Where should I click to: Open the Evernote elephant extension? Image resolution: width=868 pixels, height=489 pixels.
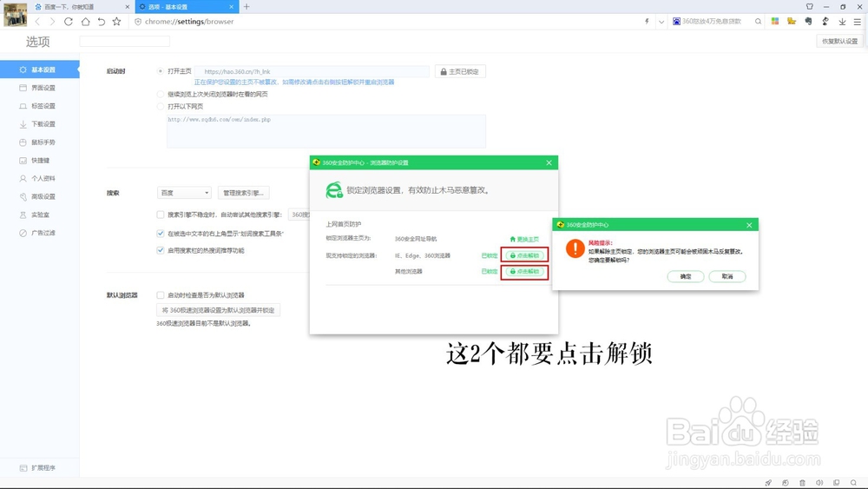(808, 21)
